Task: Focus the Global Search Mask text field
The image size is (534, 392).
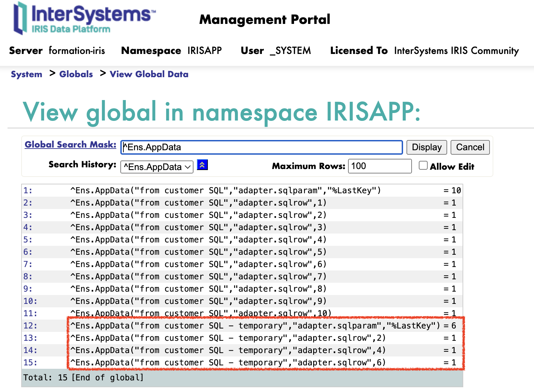Action: pyautogui.click(x=262, y=148)
